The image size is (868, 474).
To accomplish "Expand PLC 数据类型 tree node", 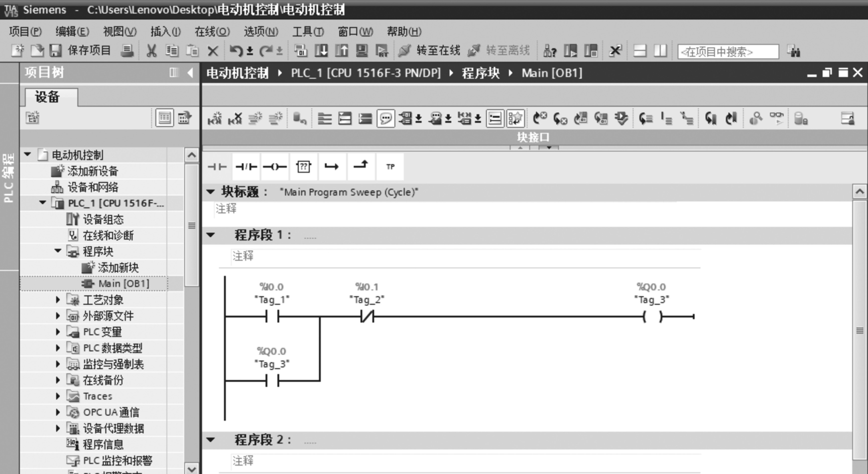I will pos(58,348).
